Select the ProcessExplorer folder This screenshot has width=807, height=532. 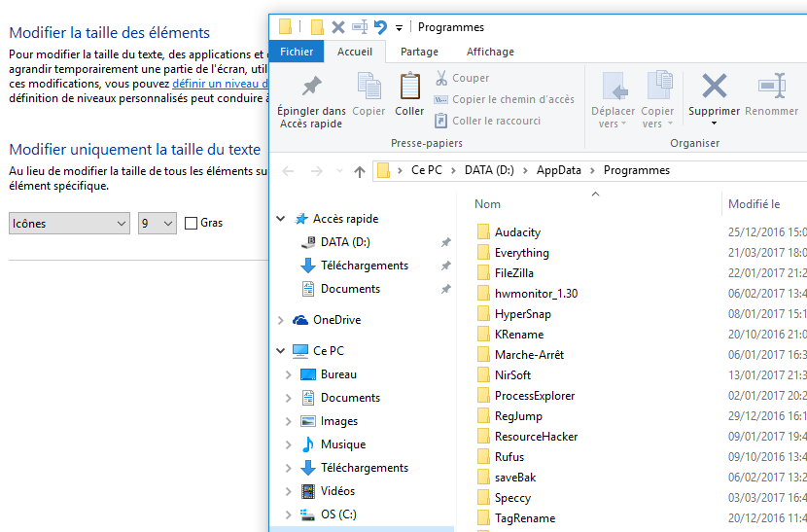(x=535, y=396)
